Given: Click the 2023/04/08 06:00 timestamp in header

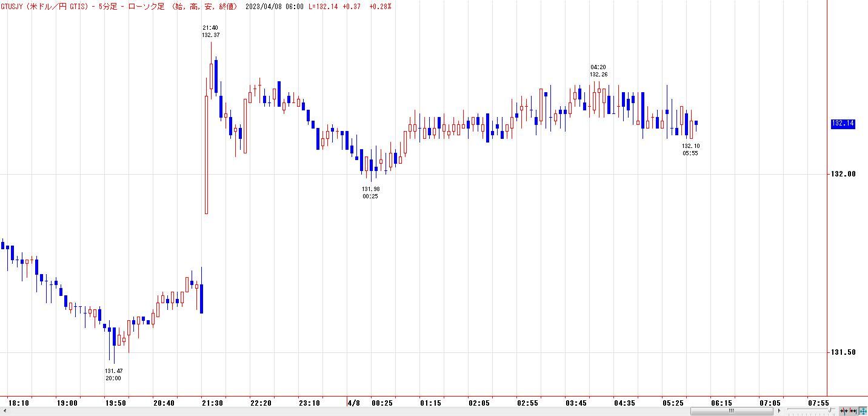Looking at the screenshot, I should (275, 6).
